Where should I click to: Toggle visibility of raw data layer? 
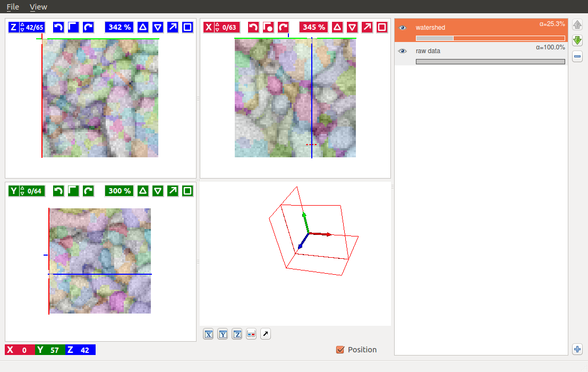pos(403,51)
